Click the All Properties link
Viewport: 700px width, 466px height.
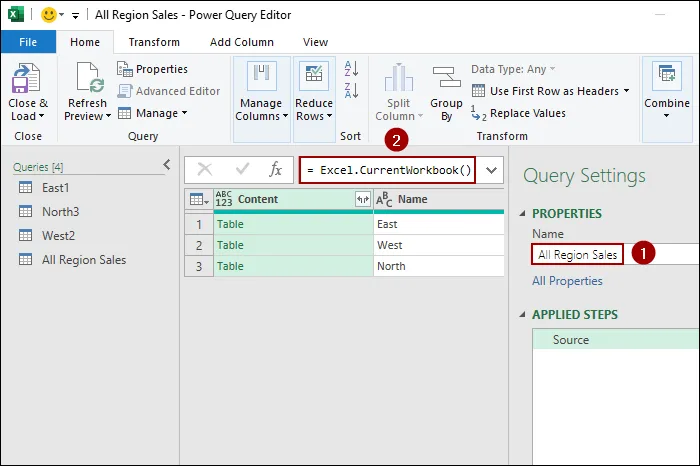click(x=567, y=281)
